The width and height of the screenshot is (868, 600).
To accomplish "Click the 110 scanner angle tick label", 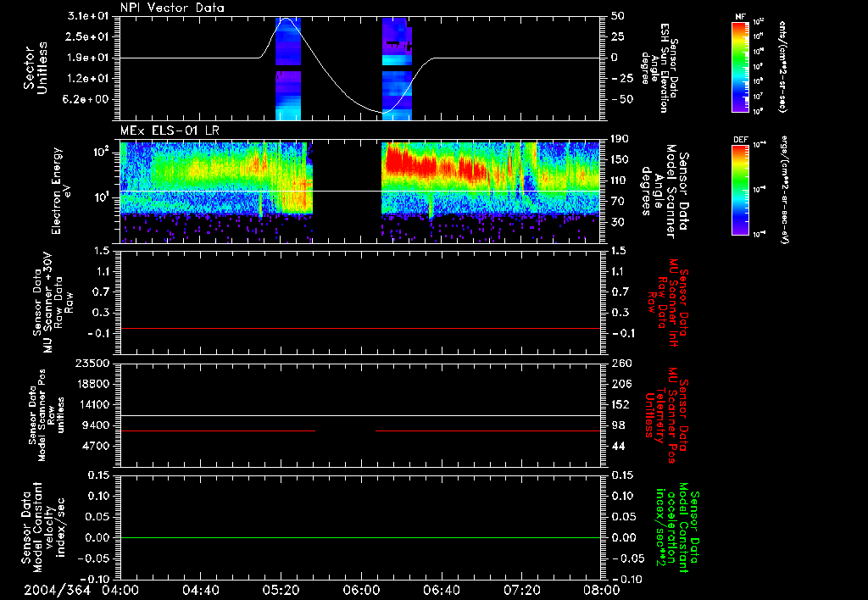I will [620, 181].
